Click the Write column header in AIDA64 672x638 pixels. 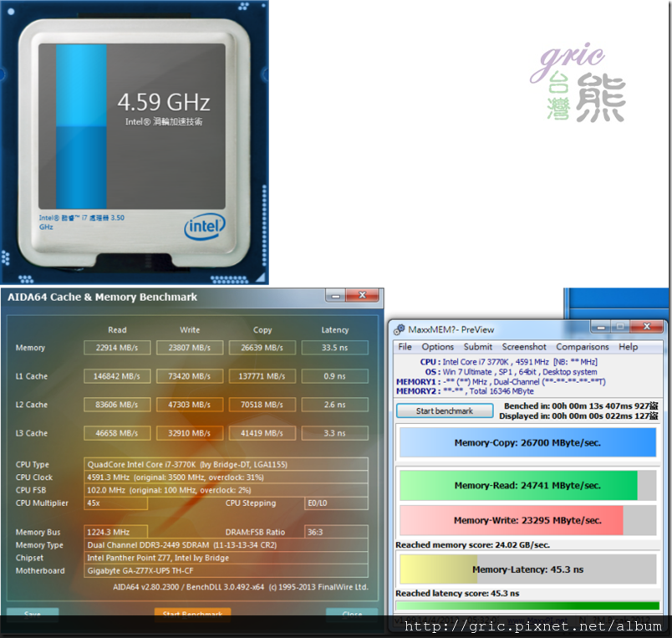(x=190, y=329)
